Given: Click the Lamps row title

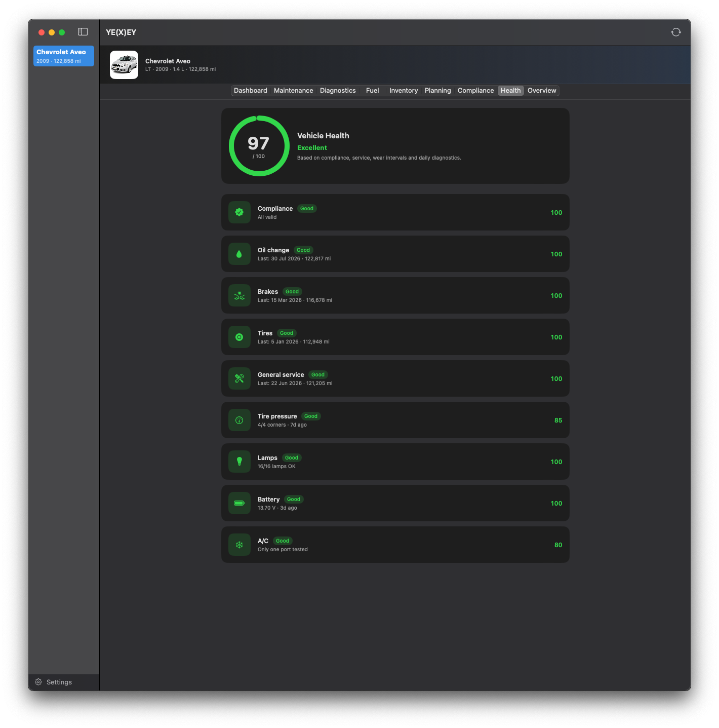Looking at the screenshot, I should point(267,458).
